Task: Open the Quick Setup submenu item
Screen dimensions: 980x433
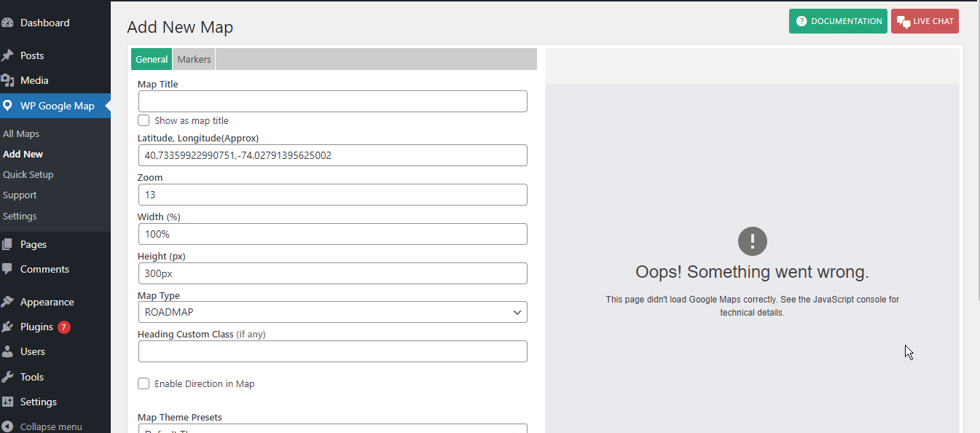Action: pyautogui.click(x=28, y=175)
